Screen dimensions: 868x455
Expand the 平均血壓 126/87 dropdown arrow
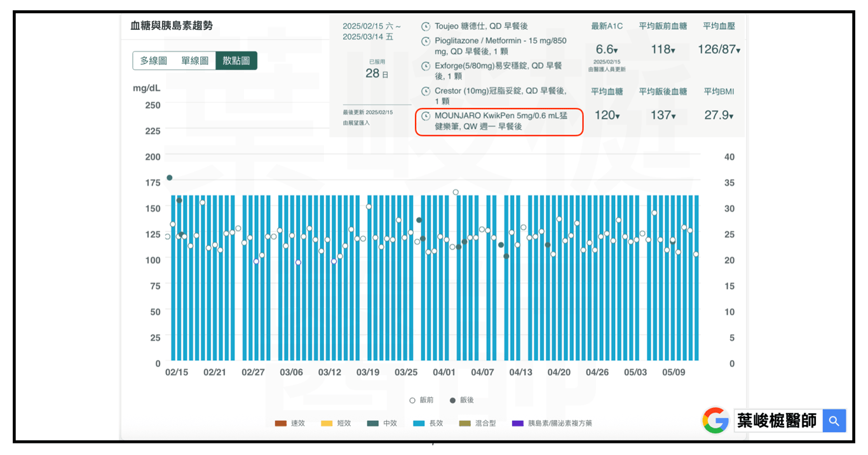pos(738,50)
